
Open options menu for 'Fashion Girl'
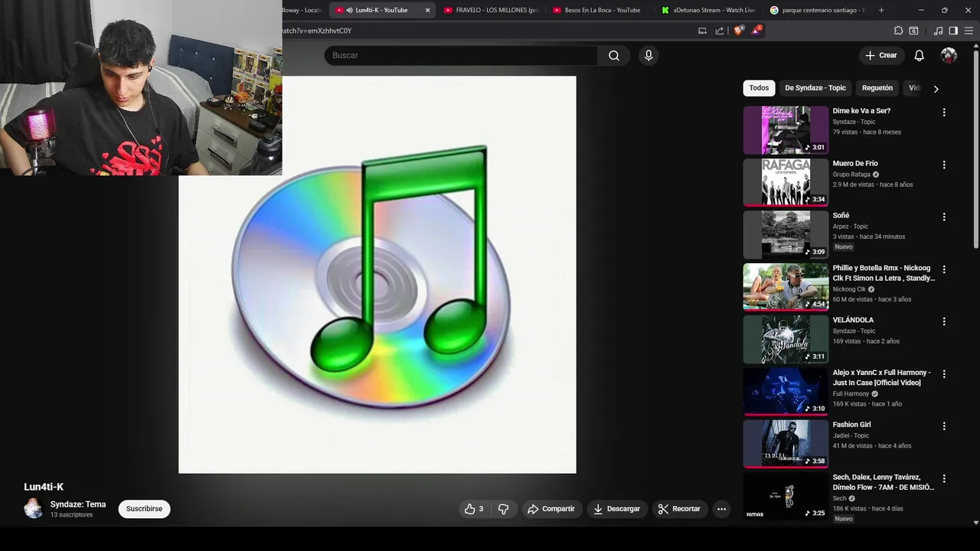[x=944, y=426]
